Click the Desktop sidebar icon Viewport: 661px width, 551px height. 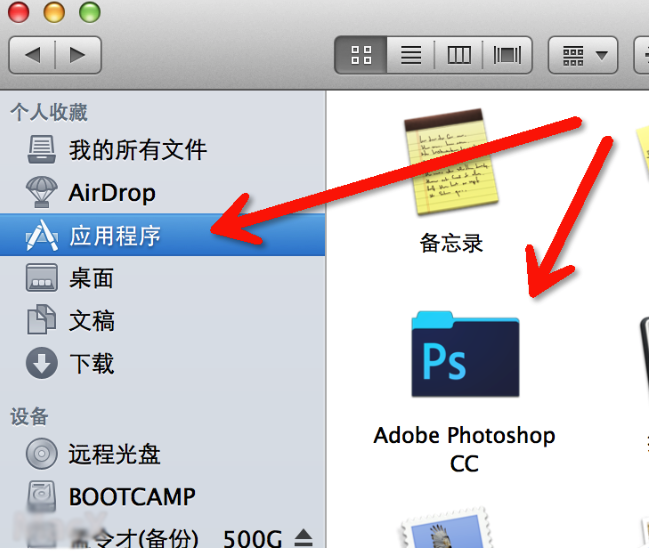(41, 278)
